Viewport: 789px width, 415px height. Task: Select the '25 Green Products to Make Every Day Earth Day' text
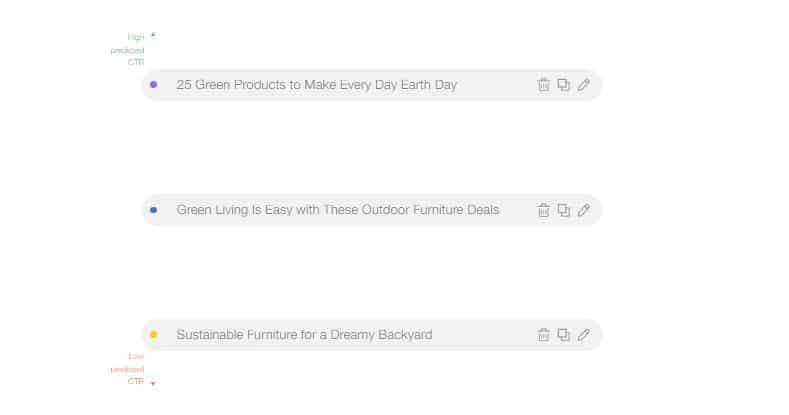coord(317,85)
